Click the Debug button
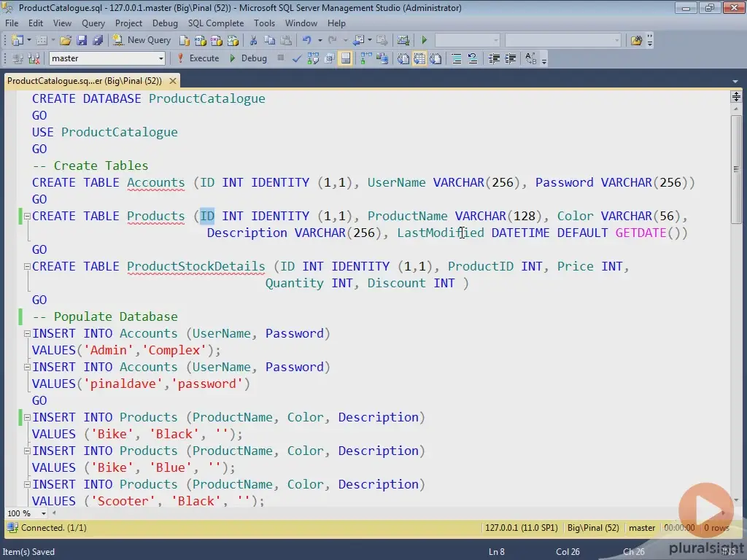This screenshot has height=560, width=747. (248, 58)
